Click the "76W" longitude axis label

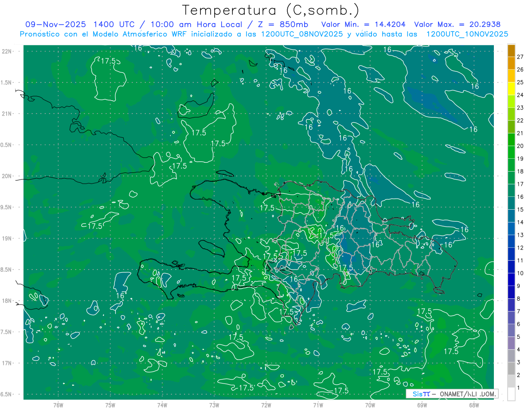[x=58, y=405]
